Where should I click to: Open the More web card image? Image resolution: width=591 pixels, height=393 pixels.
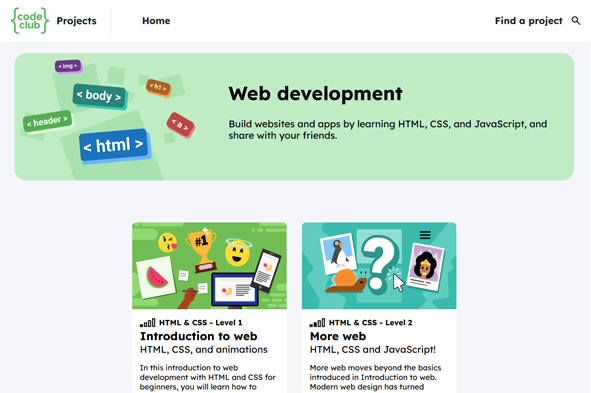pyautogui.click(x=379, y=266)
